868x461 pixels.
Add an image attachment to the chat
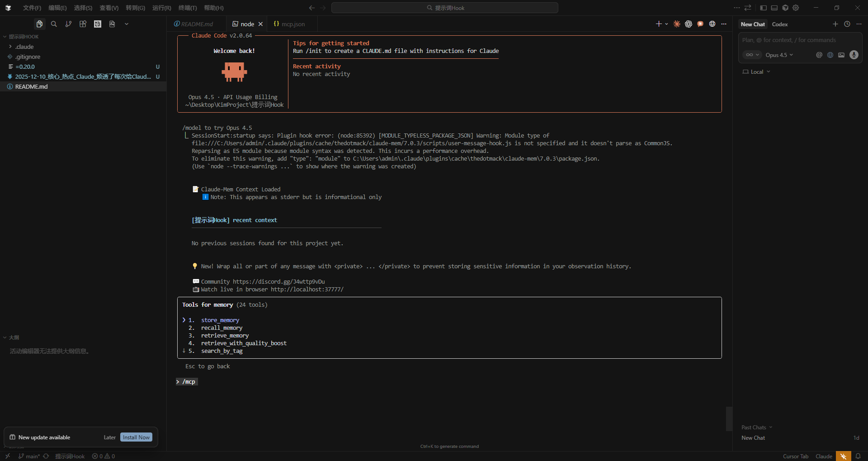[x=841, y=55]
